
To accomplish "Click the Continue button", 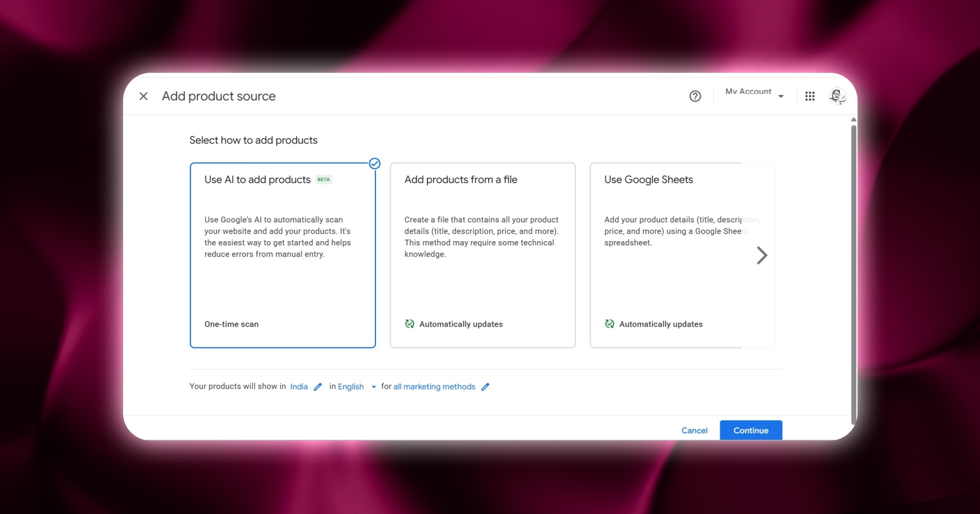I will [x=751, y=430].
